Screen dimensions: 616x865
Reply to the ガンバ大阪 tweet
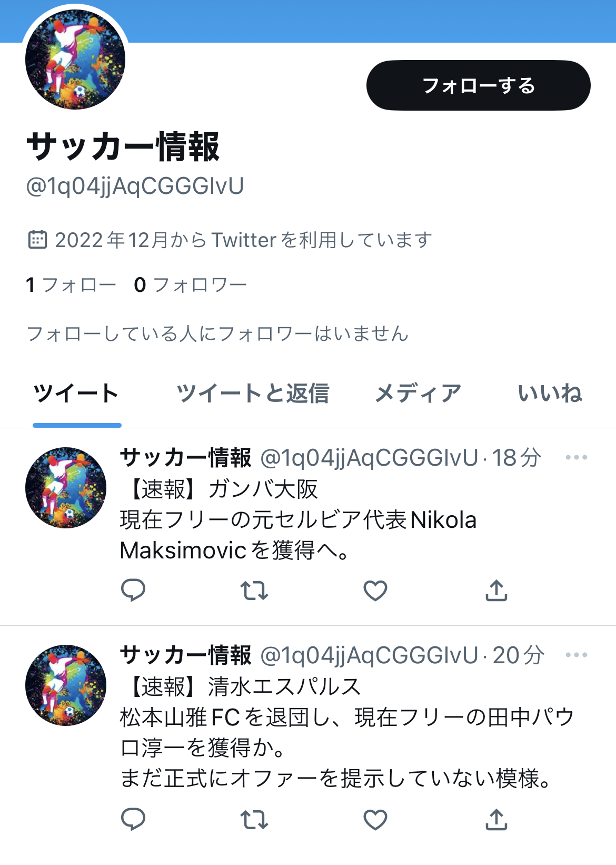point(133,591)
